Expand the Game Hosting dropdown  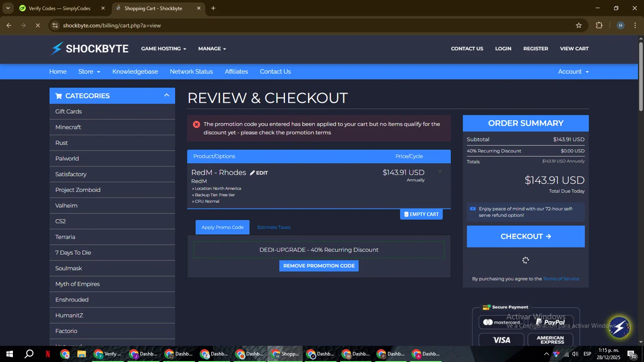(x=164, y=48)
